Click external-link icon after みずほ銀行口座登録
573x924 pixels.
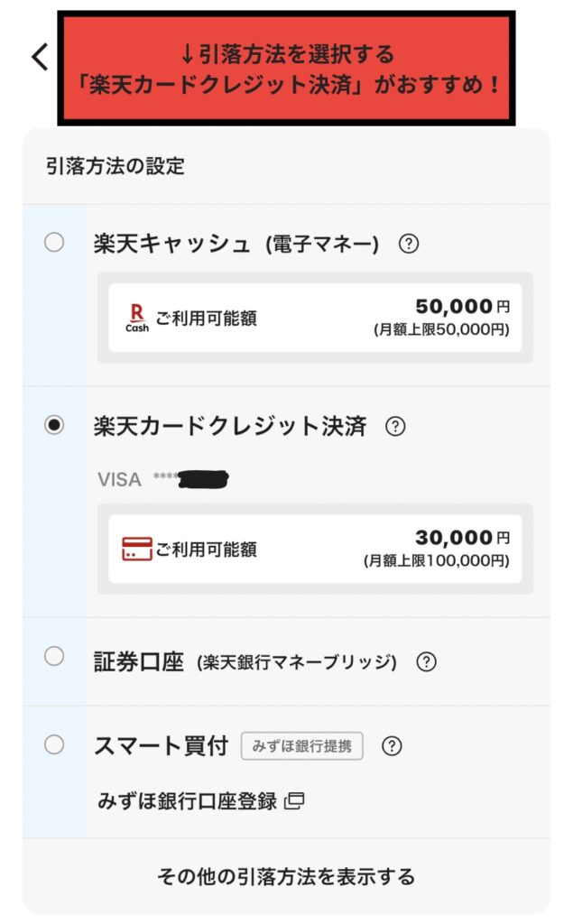[295, 800]
